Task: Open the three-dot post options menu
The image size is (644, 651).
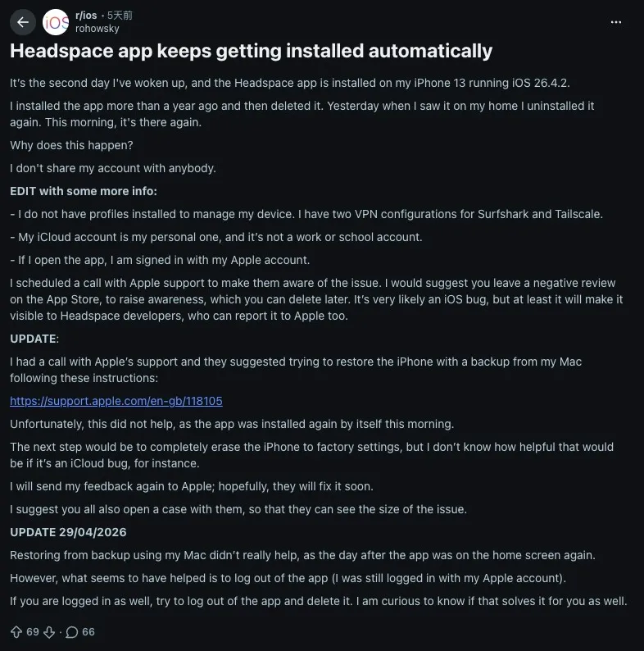Action: (616, 22)
